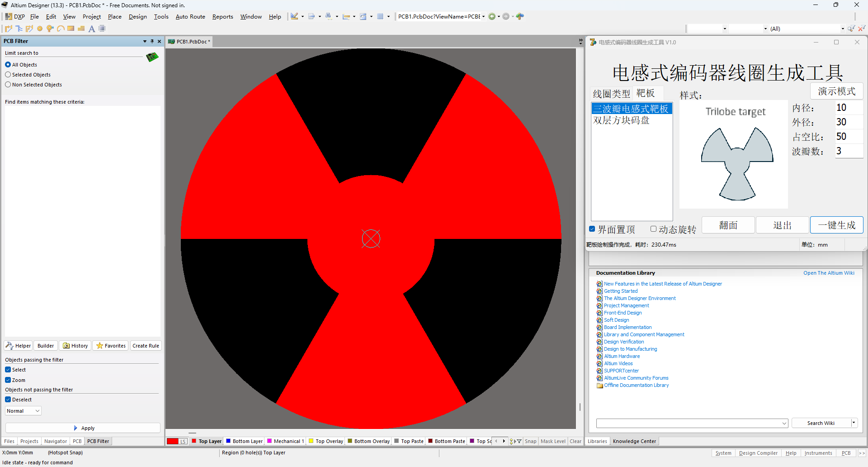Select the place fill rectangle tool

71,29
